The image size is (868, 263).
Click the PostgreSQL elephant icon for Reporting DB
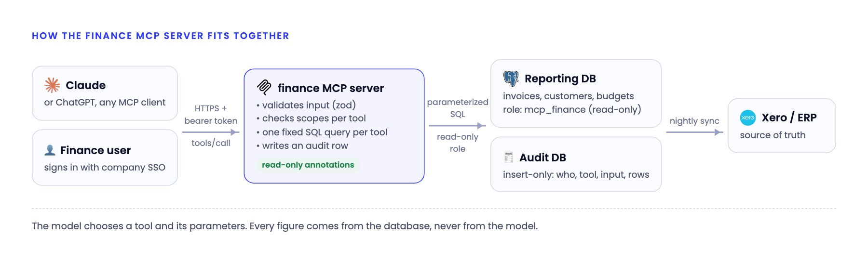511,78
